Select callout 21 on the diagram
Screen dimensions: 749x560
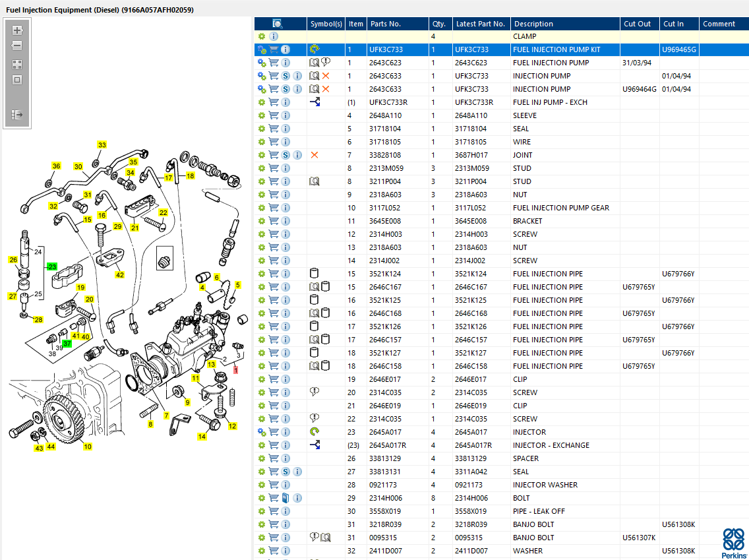135,228
